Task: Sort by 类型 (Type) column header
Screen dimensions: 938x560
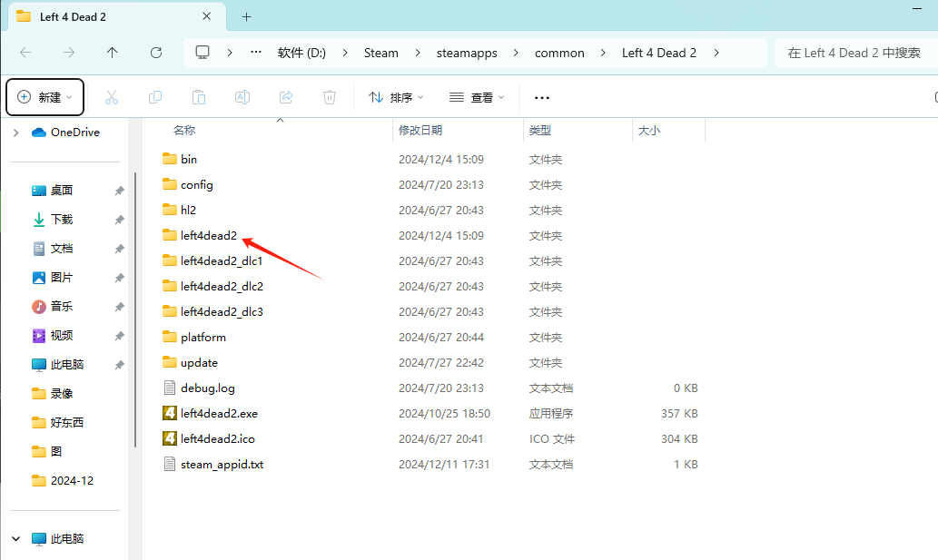Action: 540,131
